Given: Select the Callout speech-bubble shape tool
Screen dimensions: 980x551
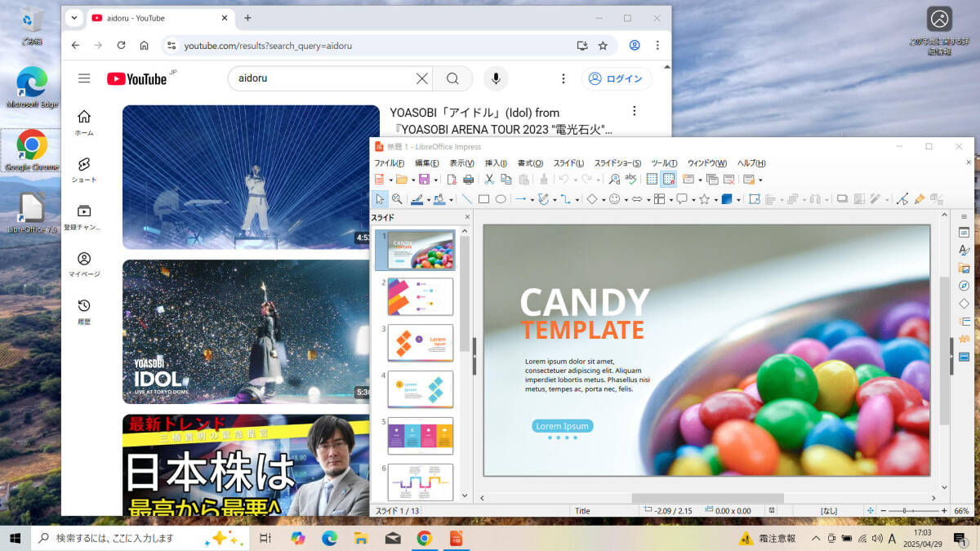Looking at the screenshot, I should [682, 198].
